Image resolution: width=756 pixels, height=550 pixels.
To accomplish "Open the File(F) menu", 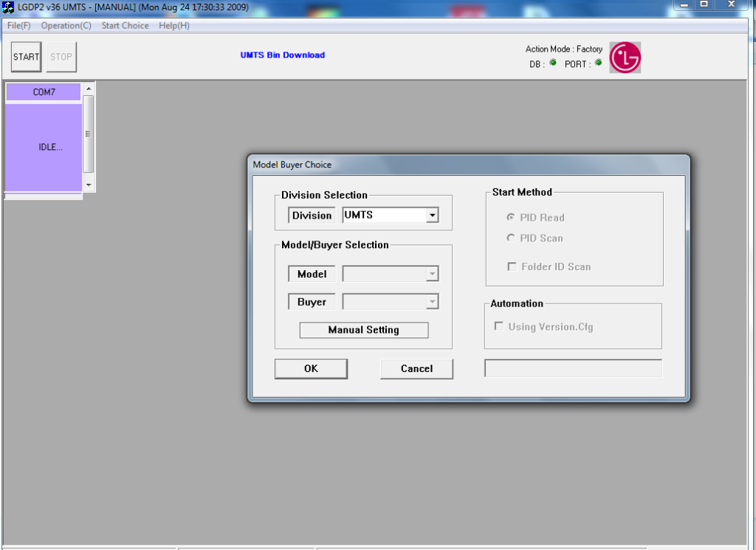I will tap(18, 26).
